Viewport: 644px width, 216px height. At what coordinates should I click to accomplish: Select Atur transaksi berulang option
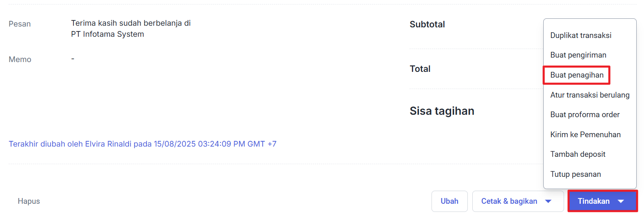click(x=590, y=95)
